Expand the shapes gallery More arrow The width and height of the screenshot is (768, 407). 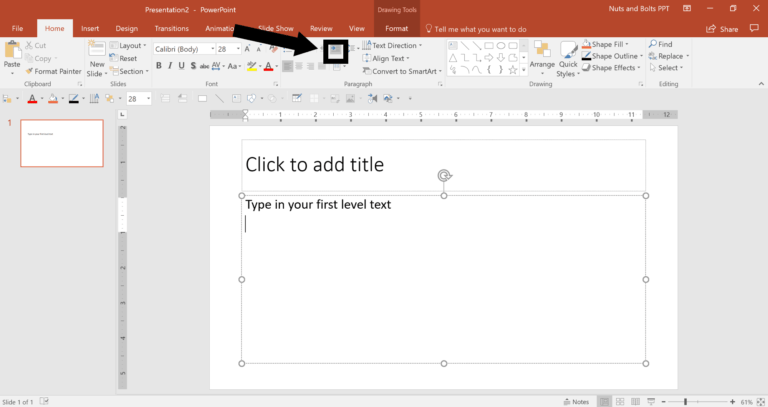[524, 70]
